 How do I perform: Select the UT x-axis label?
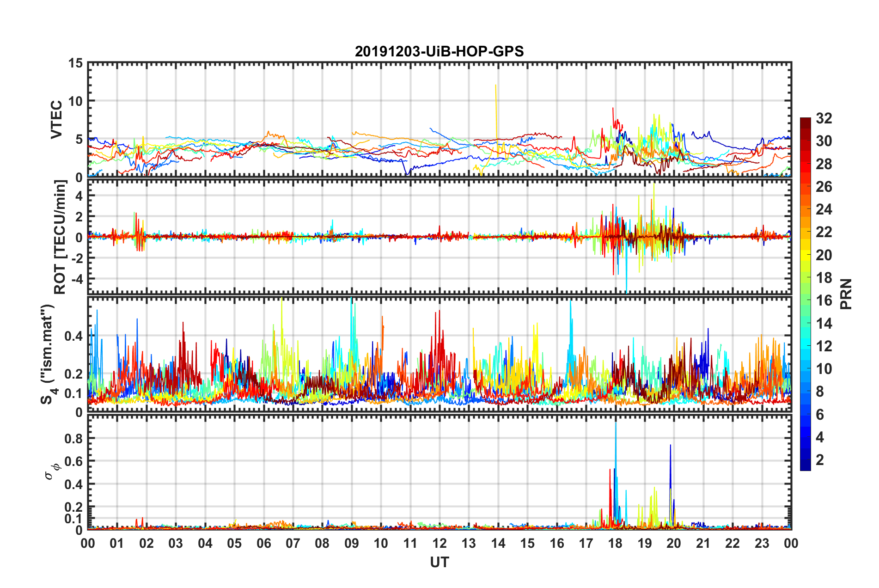pyautogui.click(x=439, y=562)
